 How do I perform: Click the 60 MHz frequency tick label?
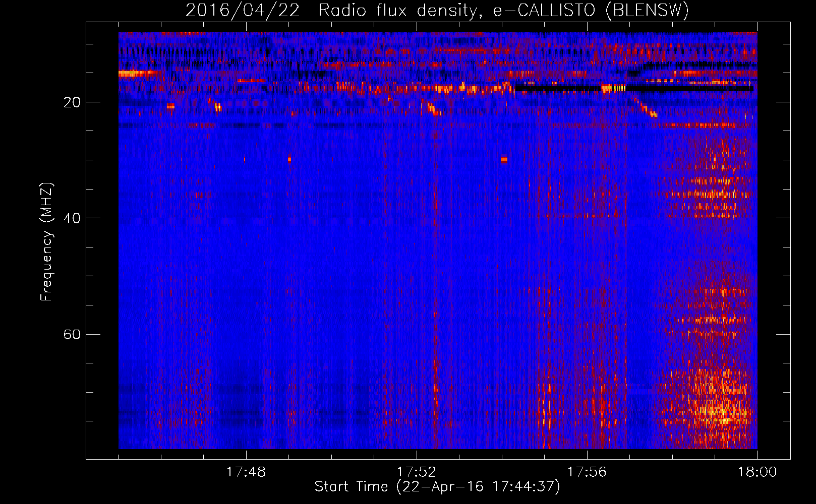pyautogui.click(x=72, y=334)
